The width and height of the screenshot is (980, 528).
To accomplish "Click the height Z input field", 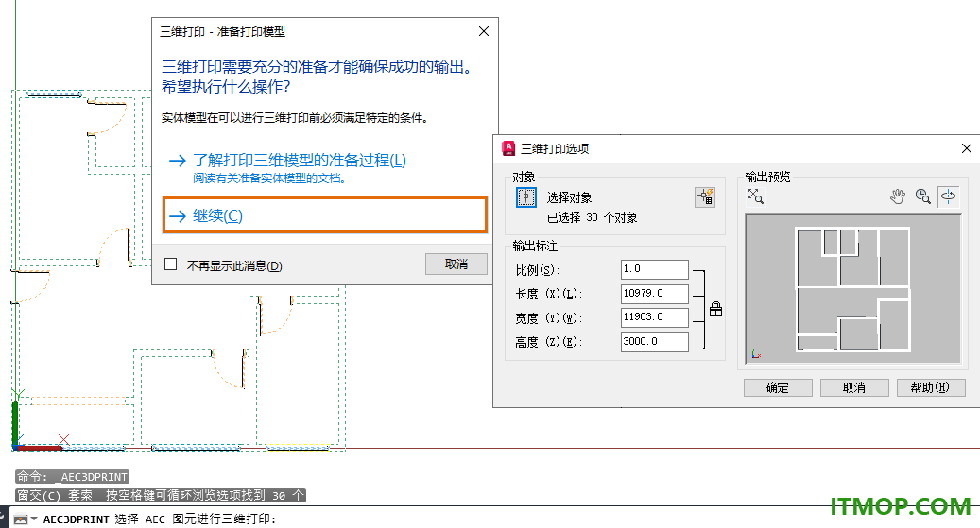I will tap(654, 342).
